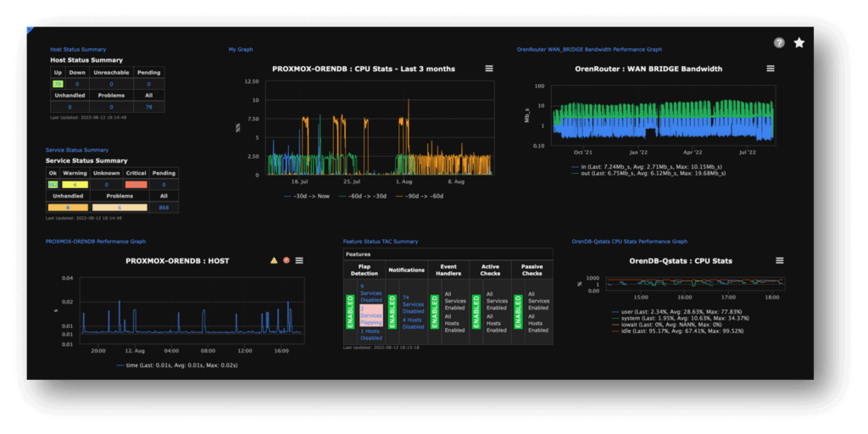The width and height of the screenshot is (868, 434).
Task: Click the Flap Detection column header
Action: coord(364,270)
